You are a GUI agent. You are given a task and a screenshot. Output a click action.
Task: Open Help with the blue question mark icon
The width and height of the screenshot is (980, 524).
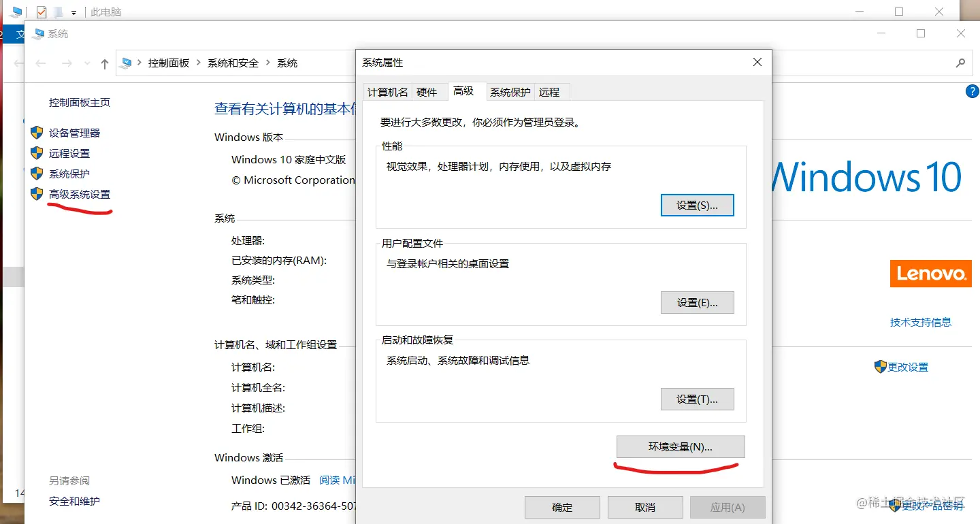[973, 91]
